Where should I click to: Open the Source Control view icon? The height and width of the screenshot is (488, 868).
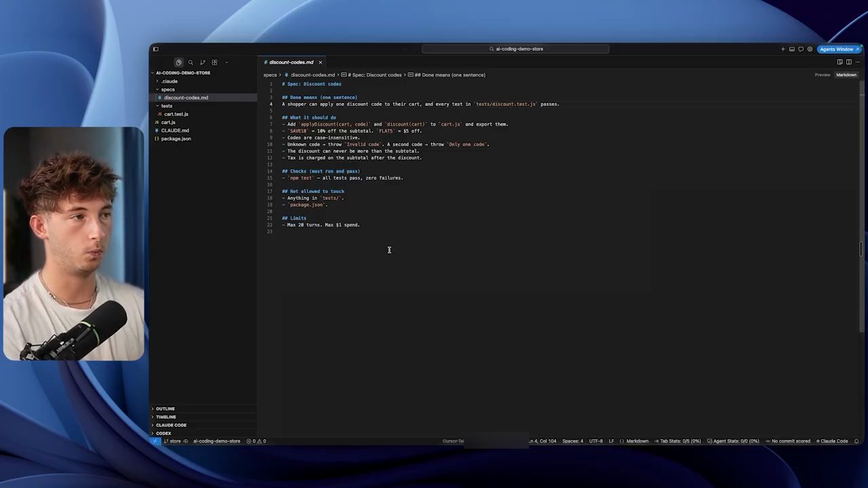click(x=202, y=62)
